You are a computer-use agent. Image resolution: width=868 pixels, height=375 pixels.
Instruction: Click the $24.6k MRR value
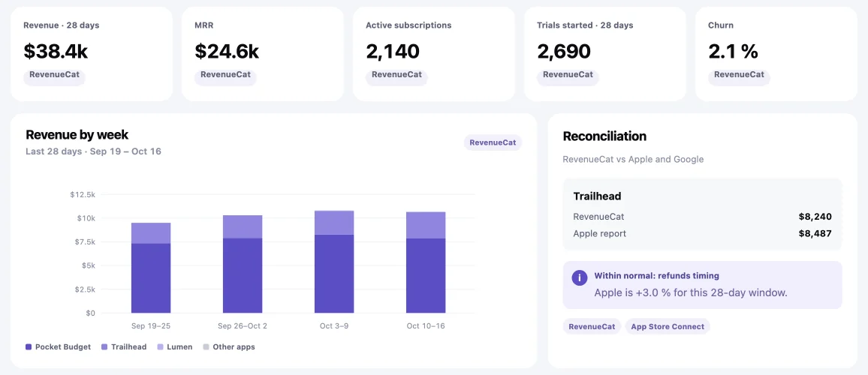coord(227,52)
